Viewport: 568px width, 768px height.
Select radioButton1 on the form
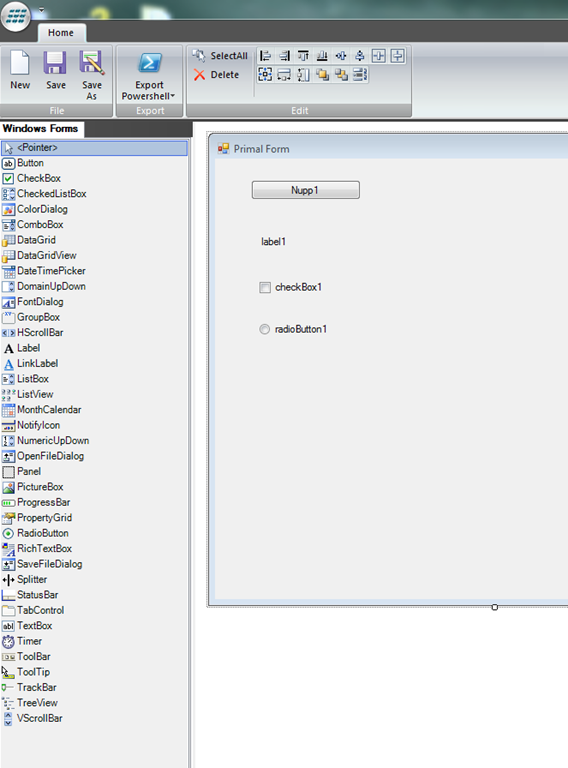point(264,329)
